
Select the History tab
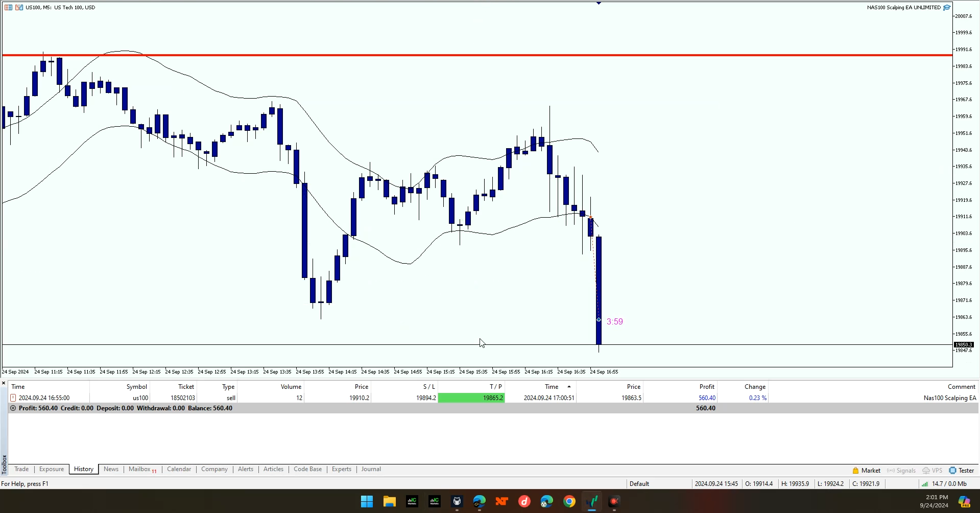click(x=84, y=469)
